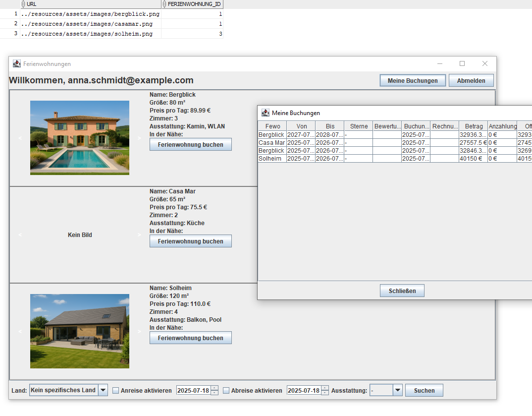The width and height of the screenshot is (532, 416).
Task: Increase the Anreise date with the up arrow
Action: click(214, 388)
